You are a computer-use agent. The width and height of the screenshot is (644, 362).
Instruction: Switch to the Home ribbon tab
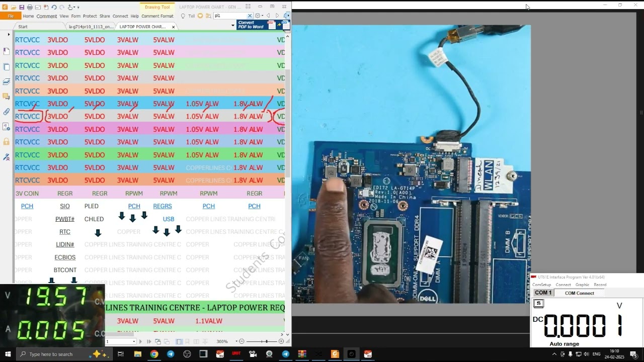[x=28, y=16]
